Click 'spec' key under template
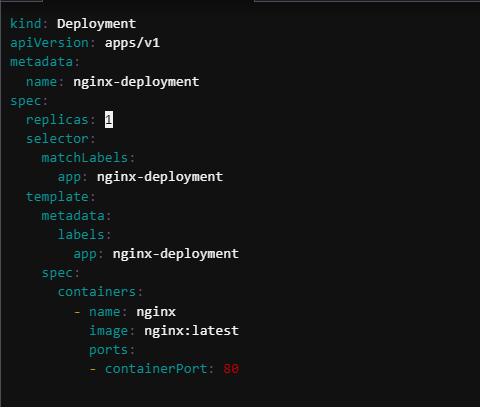480x407 pixels. (57, 273)
